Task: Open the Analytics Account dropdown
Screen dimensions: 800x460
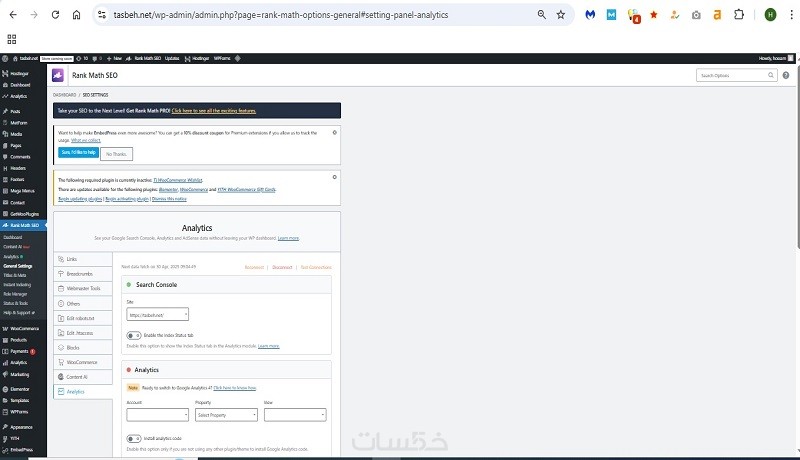Action: [158, 415]
